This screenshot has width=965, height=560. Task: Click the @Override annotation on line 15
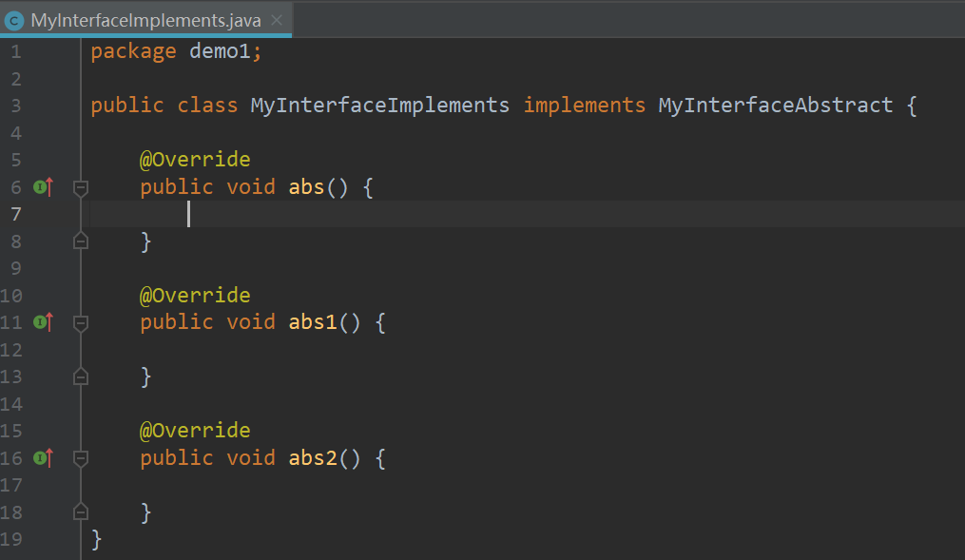pyautogui.click(x=195, y=430)
